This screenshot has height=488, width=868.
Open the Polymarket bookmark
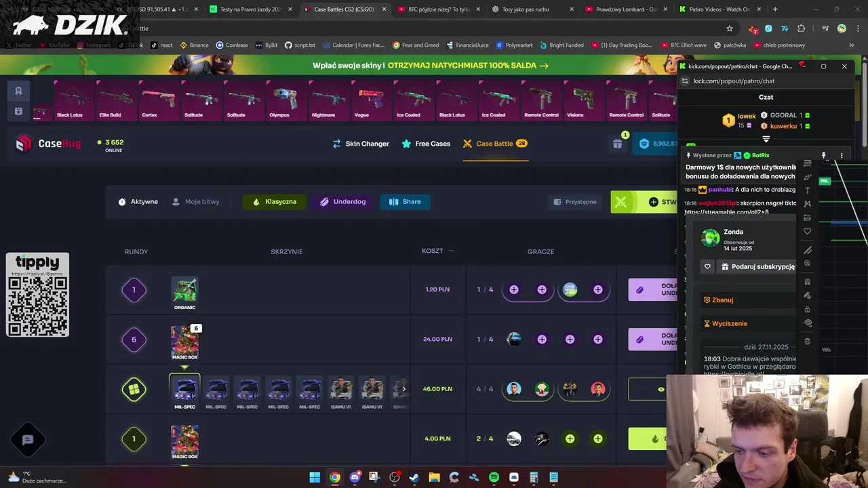tap(514, 45)
